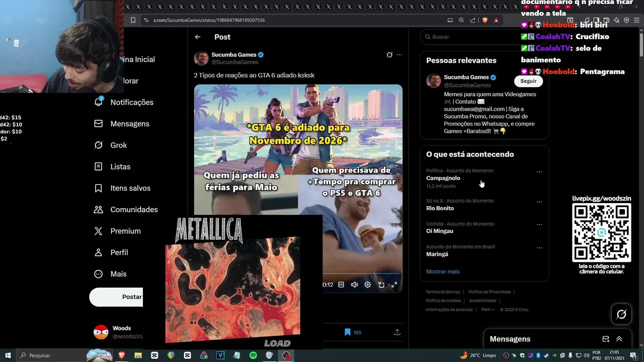Open File Explorer from taskbar
This screenshot has height=362, width=644.
(x=138, y=355)
